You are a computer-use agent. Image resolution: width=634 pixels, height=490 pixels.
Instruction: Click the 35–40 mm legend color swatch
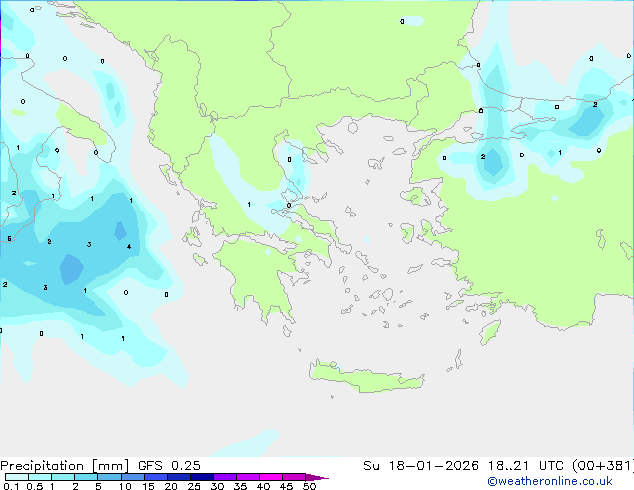(247, 477)
